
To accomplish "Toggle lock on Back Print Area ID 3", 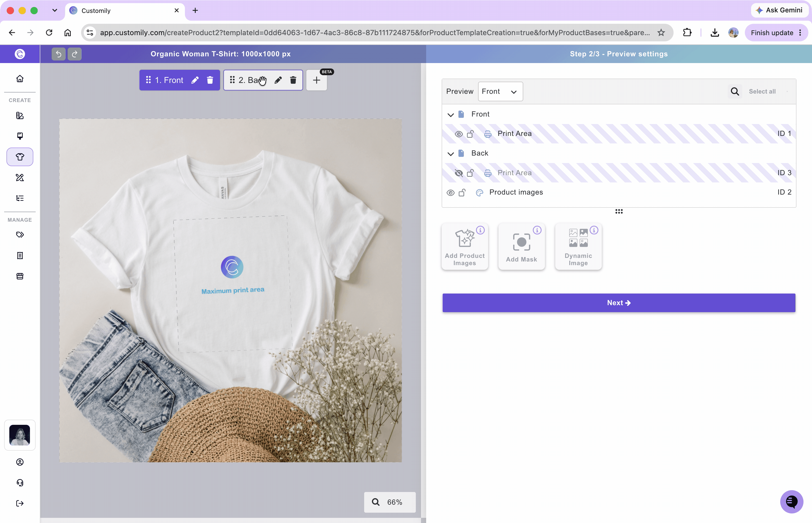I will [471, 173].
